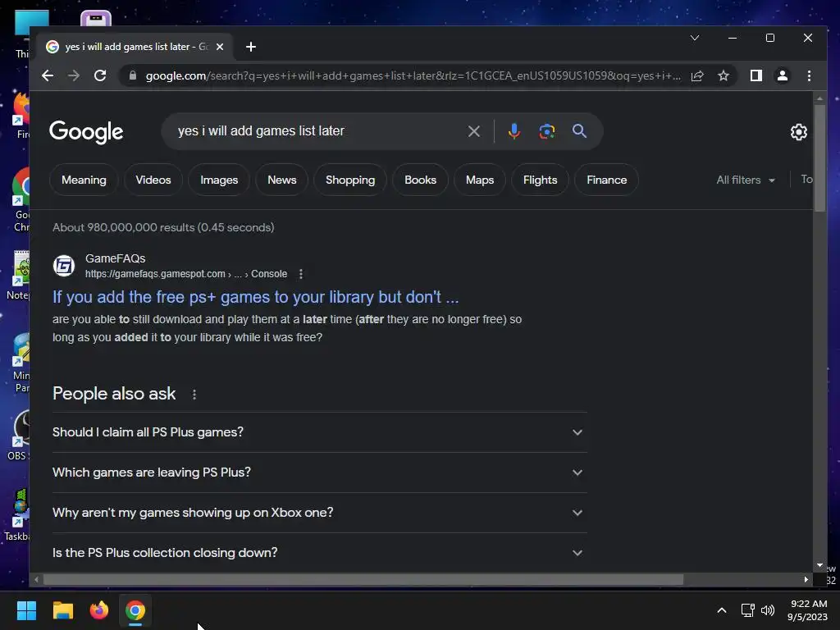Viewport: 840px width, 630px height.
Task: Launch Firefox from taskbar
Action: (99, 610)
